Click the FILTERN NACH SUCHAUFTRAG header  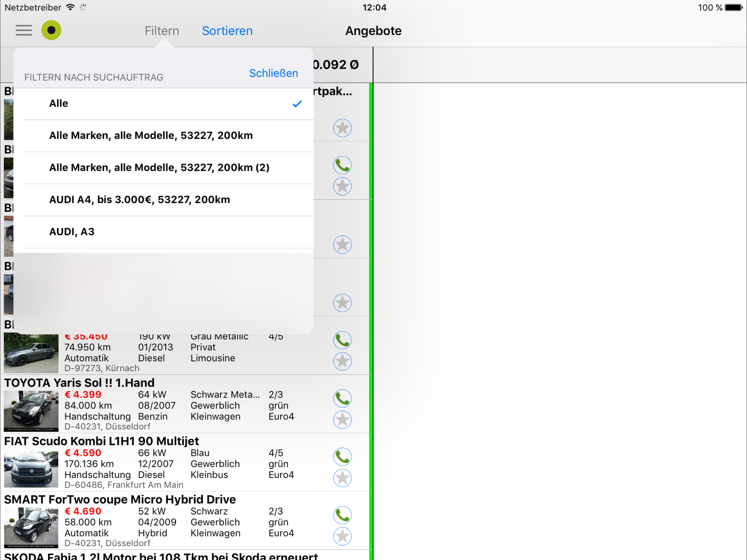tap(94, 77)
